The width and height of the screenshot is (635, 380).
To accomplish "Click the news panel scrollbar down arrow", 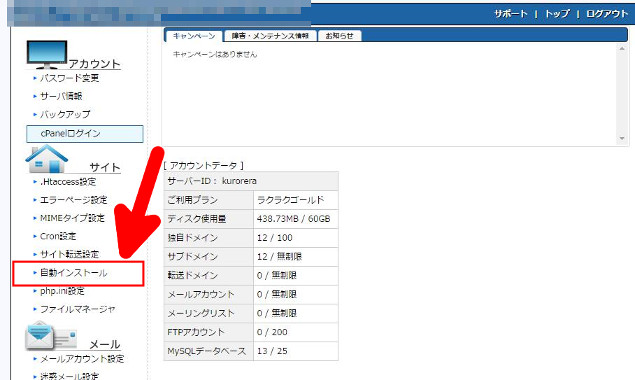I will point(622,139).
